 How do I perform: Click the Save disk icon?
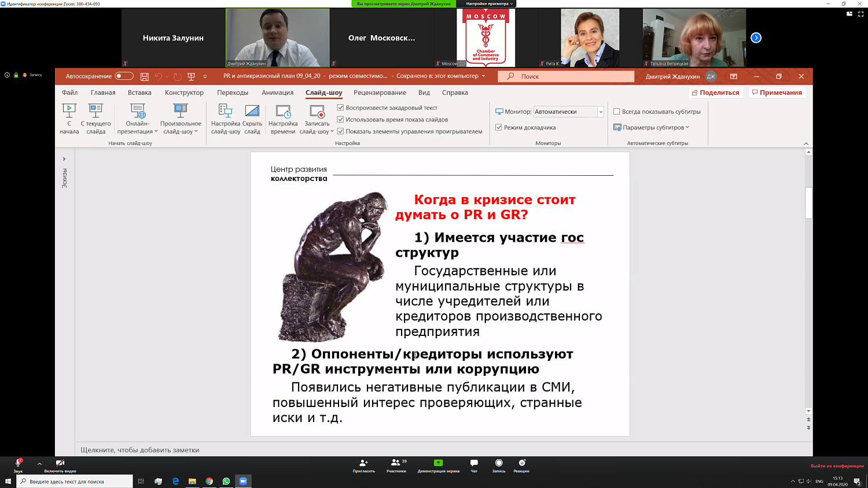coord(145,76)
